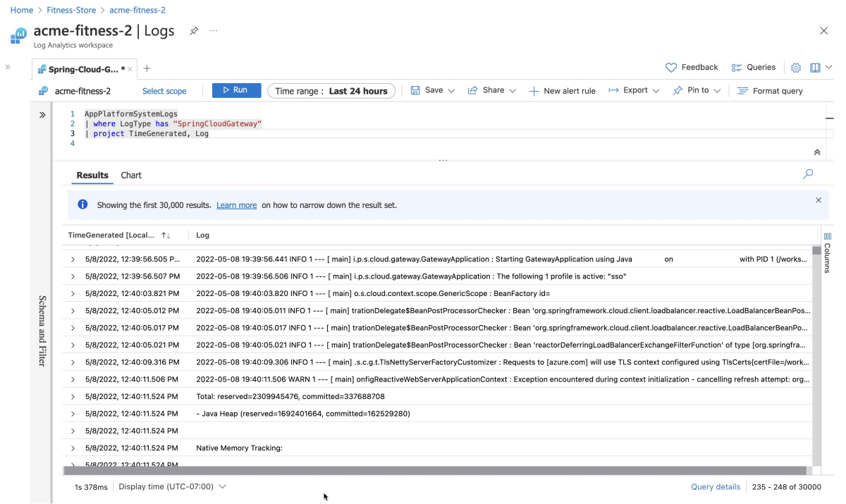Open the Learn more link
Image resolution: width=846 pixels, height=504 pixels.
tap(236, 205)
